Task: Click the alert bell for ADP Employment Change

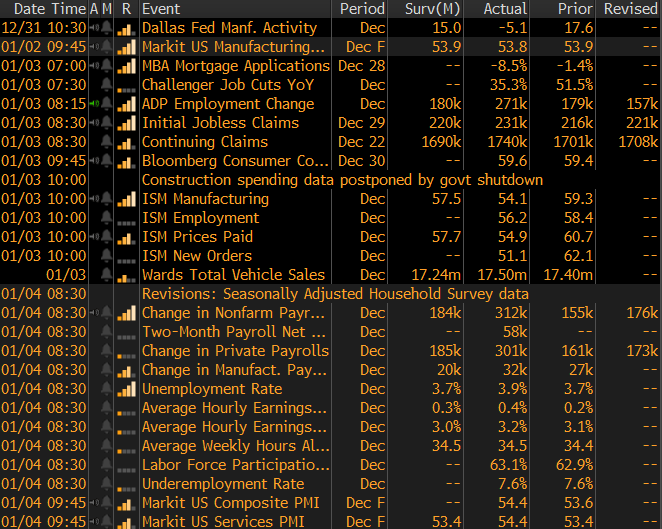Action: pyautogui.click(x=108, y=104)
